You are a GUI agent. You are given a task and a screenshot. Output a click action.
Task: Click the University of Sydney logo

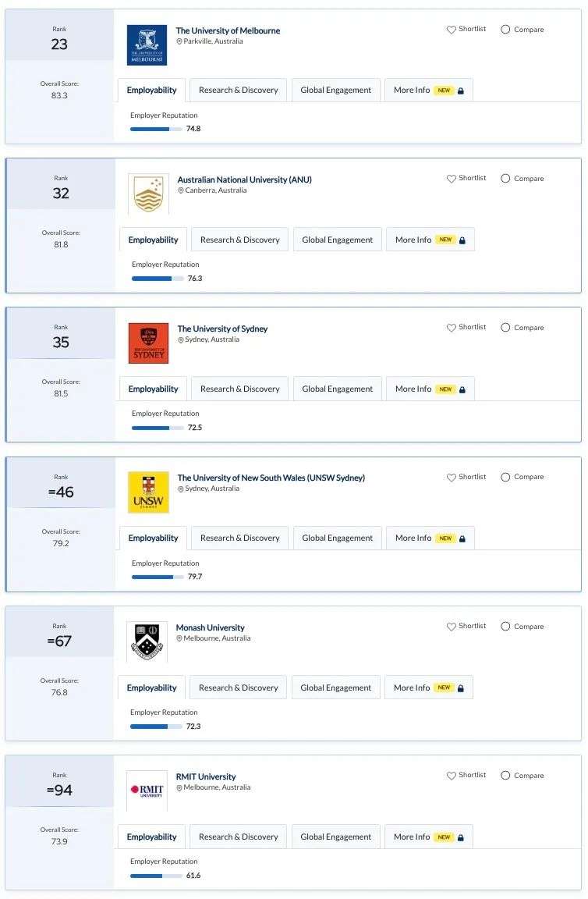[x=148, y=343]
